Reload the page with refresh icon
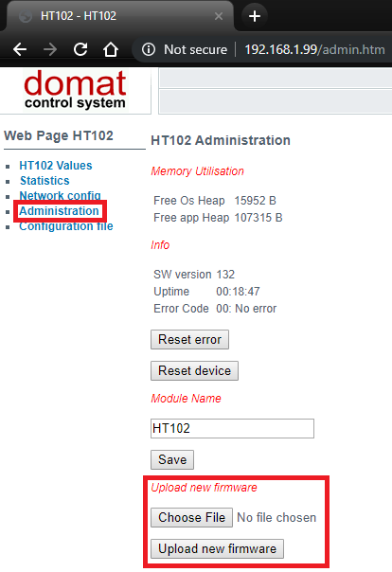392x572 pixels. (80, 49)
